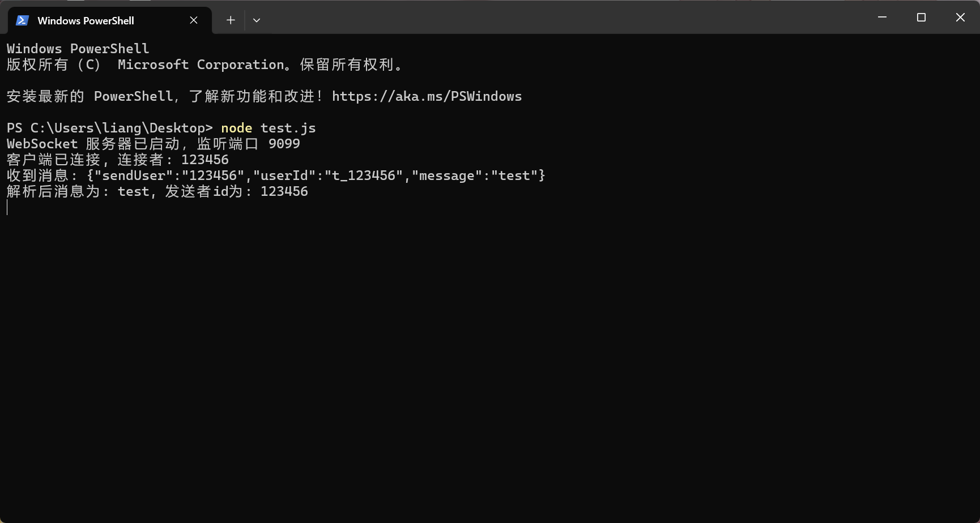
Task: Click the window close X icon
Action: point(960,17)
